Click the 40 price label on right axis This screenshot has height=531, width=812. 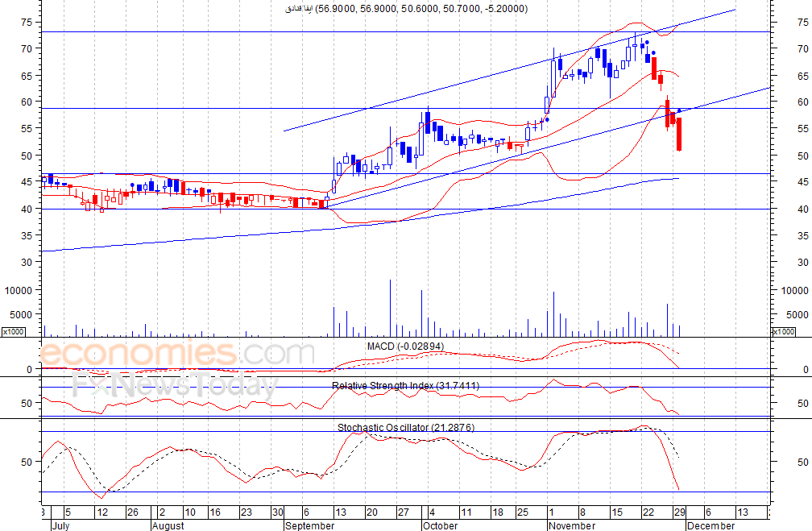pos(802,209)
